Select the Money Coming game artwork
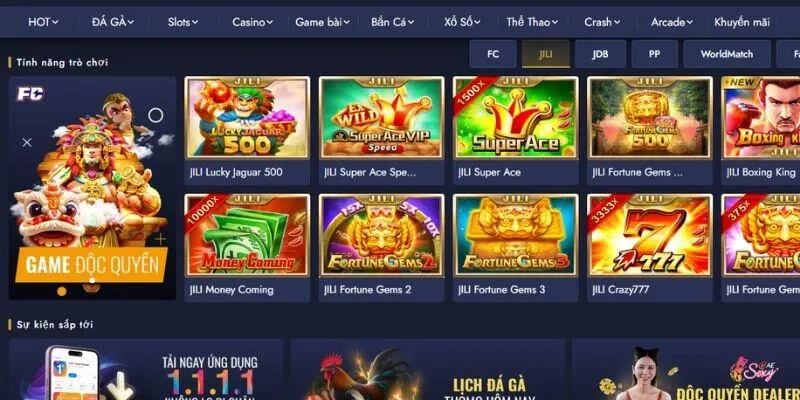800x400 pixels. [247, 235]
